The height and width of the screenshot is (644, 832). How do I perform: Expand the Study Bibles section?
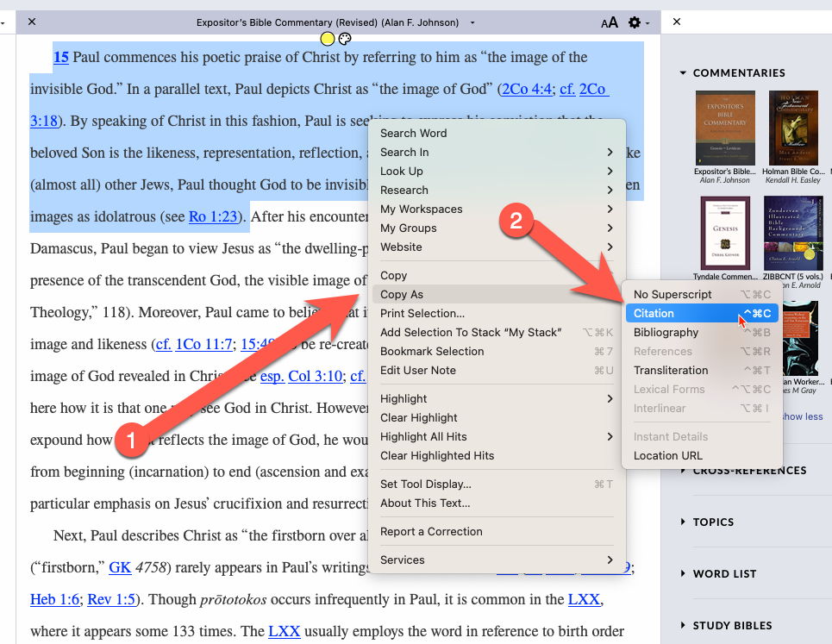[x=683, y=625]
